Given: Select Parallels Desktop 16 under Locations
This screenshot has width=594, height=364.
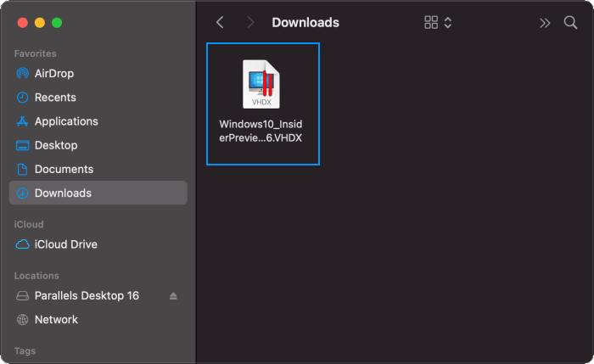Looking at the screenshot, I should coord(87,296).
